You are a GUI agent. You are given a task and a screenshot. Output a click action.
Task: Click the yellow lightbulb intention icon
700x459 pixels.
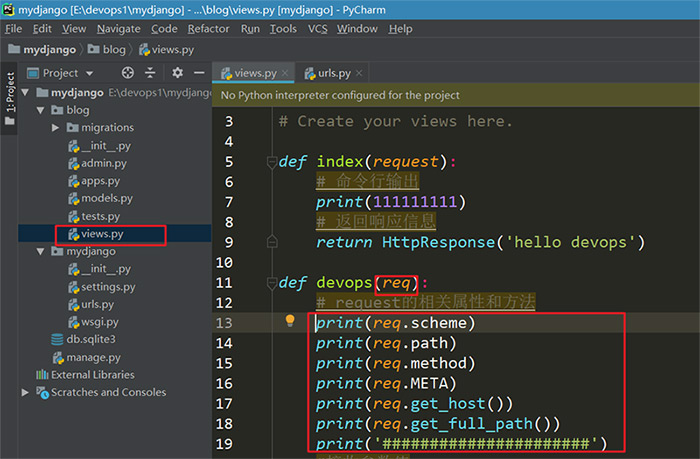coord(291,321)
